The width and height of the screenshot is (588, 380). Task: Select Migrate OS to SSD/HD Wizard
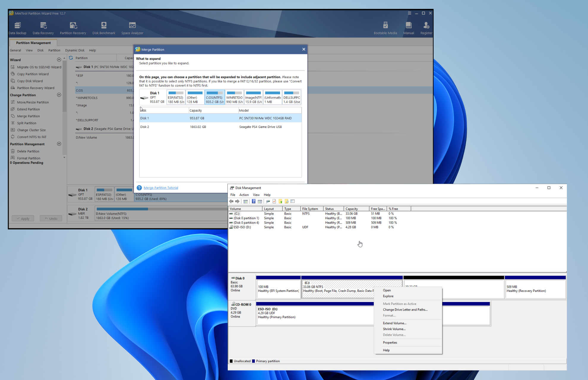(36, 67)
